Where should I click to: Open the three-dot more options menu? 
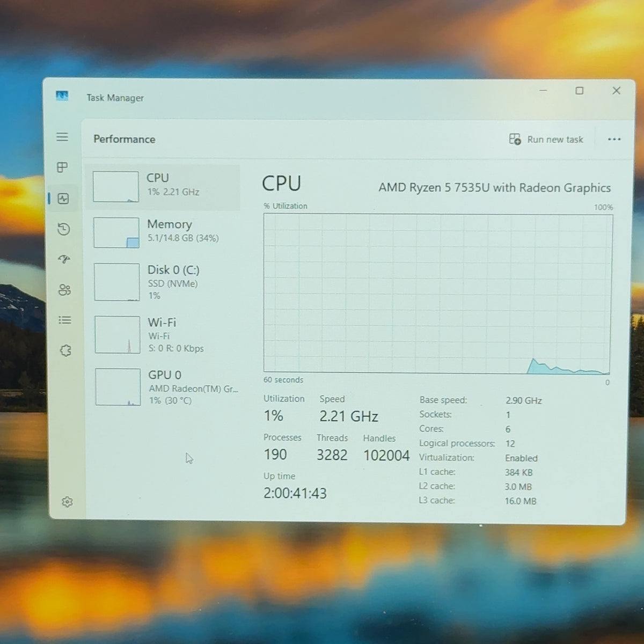point(614,140)
